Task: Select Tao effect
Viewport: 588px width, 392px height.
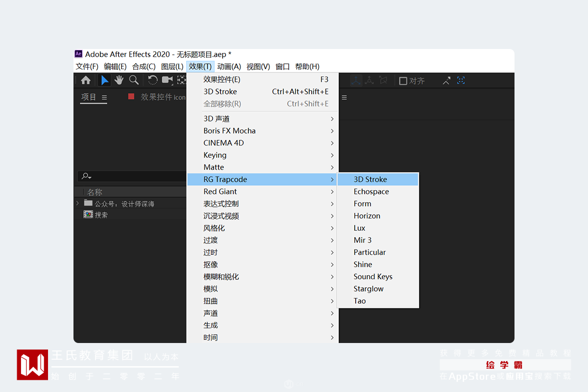Action: tap(378, 301)
